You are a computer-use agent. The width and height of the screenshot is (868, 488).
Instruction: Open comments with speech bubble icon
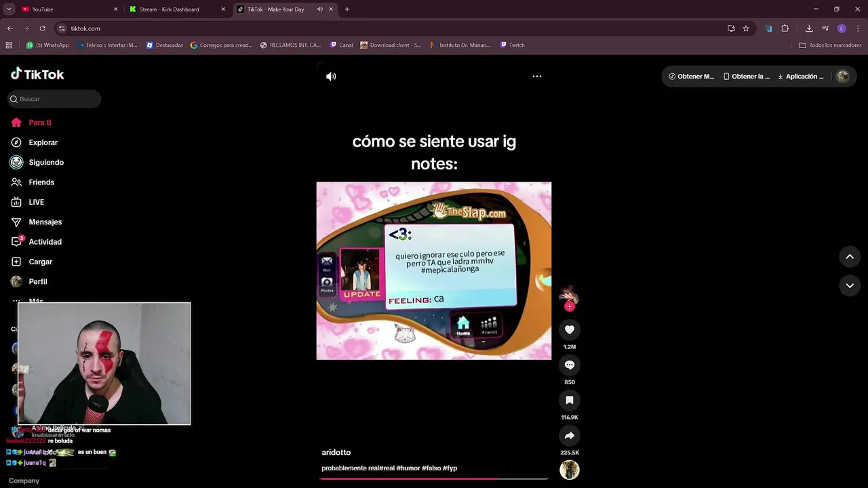point(570,365)
